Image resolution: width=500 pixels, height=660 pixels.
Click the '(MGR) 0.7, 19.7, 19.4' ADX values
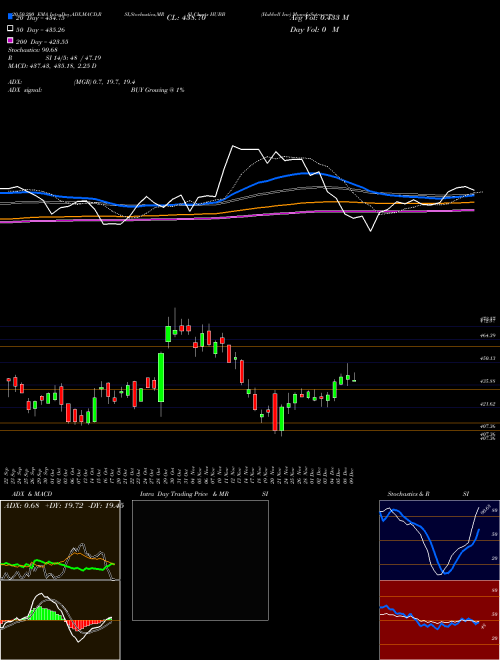point(104,82)
